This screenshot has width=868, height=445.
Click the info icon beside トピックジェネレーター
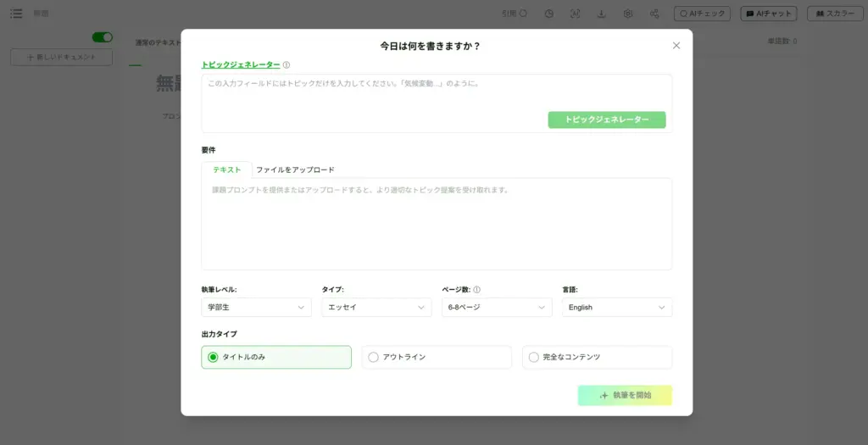[287, 64]
